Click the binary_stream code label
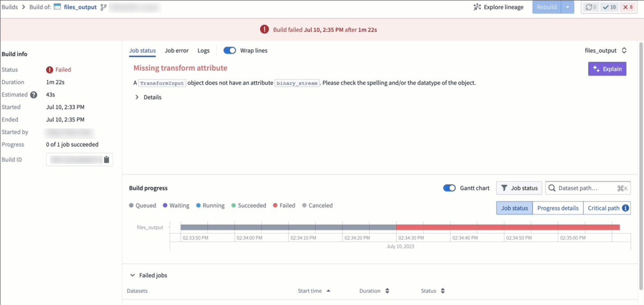 297,83
